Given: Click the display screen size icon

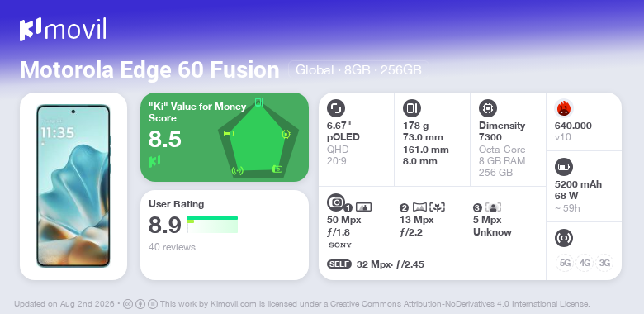Looking at the screenshot, I should (x=335, y=108).
